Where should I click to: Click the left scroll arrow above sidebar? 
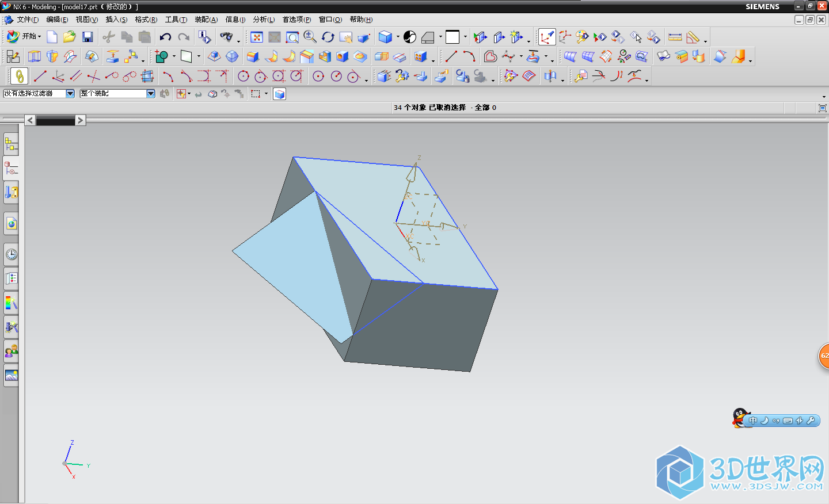click(x=30, y=120)
